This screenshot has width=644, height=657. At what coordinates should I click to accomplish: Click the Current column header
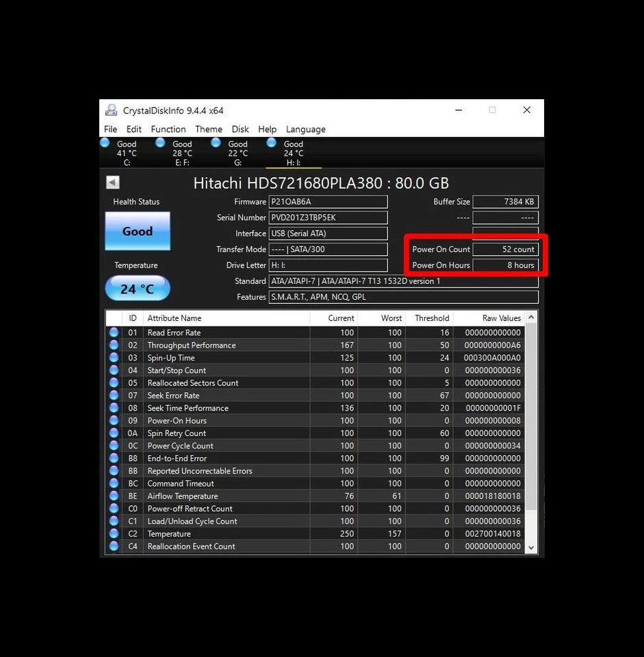point(333,318)
